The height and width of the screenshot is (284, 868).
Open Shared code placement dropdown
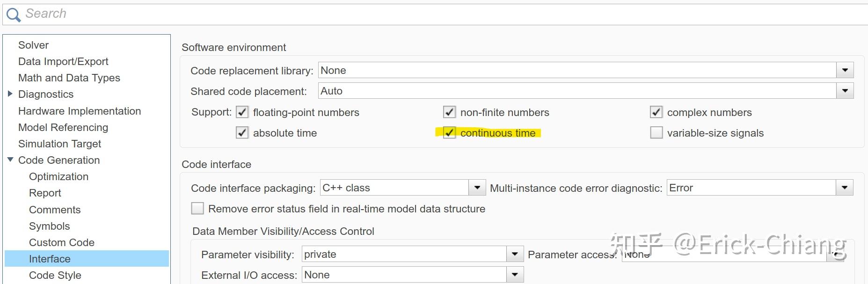[845, 91]
